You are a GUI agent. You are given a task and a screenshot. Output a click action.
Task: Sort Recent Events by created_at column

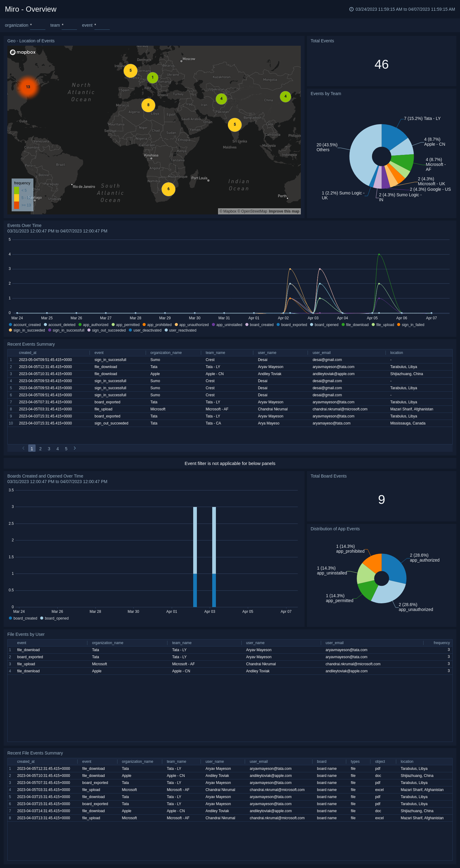tap(28, 353)
